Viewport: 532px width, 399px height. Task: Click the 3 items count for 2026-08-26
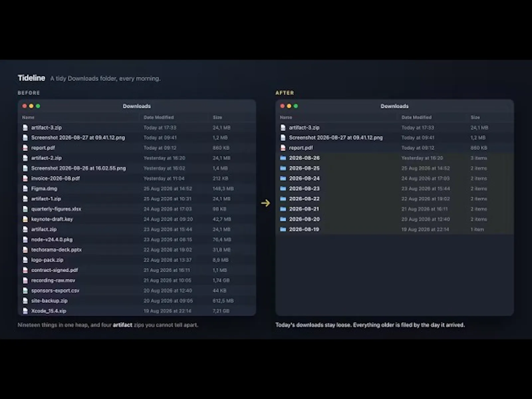[x=479, y=158]
